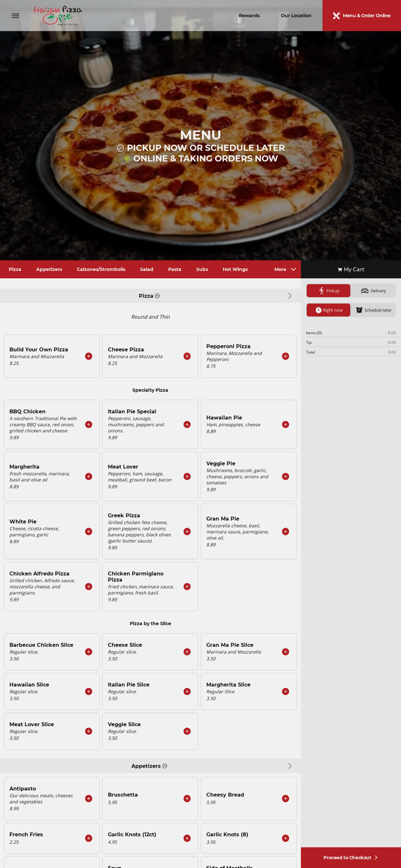
Task: Select Delivery order type
Action: point(373,291)
